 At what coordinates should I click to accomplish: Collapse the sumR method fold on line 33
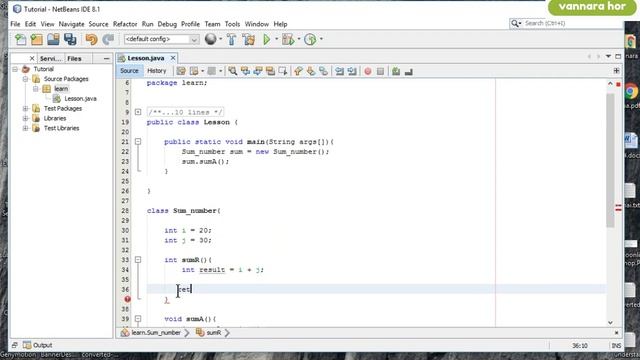pyautogui.click(x=138, y=260)
